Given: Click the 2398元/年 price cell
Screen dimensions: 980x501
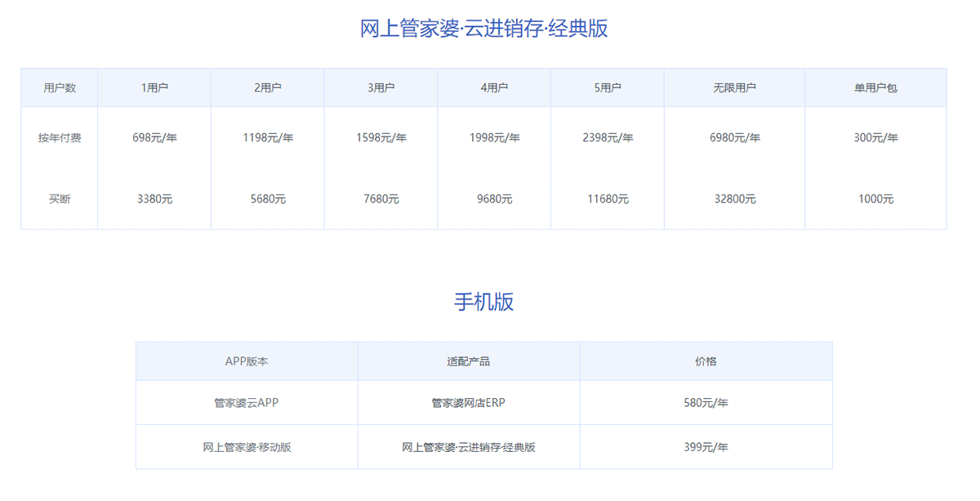Looking at the screenshot, I should [608, 138].
